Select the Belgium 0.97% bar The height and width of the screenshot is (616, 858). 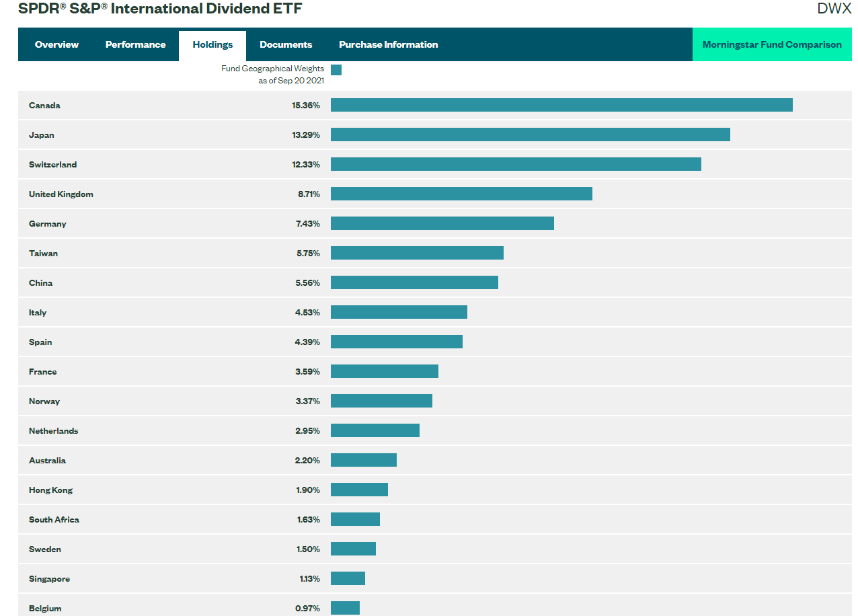(344, 608)
